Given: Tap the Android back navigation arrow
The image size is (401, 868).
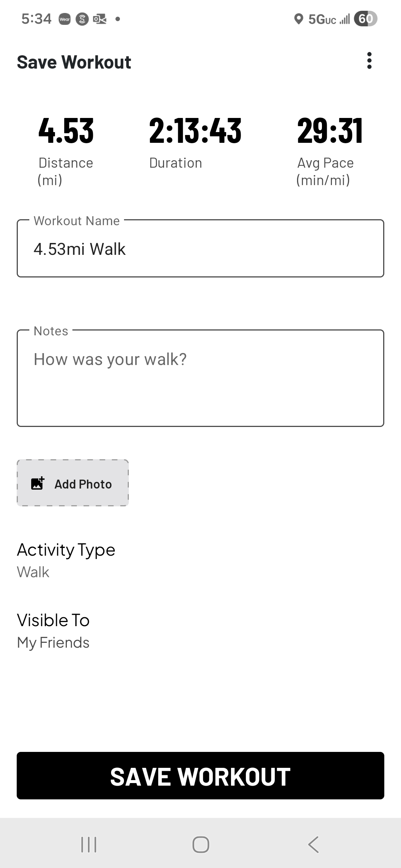Looking at the screenshot, I should click(313, 845).
